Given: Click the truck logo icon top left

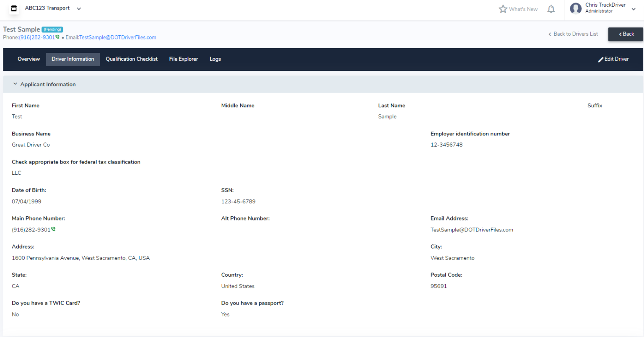Looking at the screenshot, I should pyautogui.click(x=14, y=8).
